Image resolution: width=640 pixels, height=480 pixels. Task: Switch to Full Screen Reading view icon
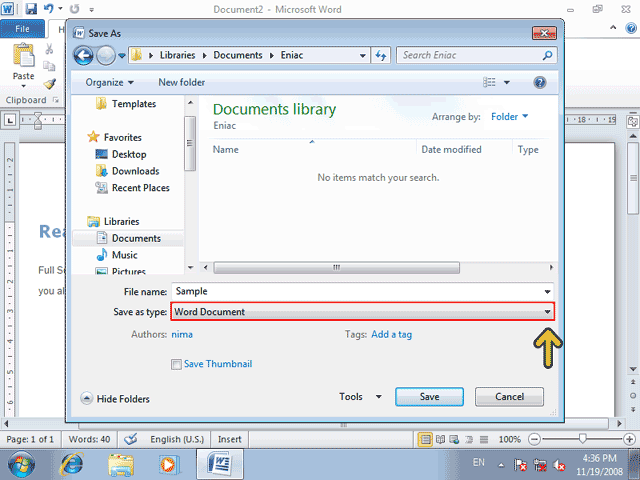[x=440, y=440]
